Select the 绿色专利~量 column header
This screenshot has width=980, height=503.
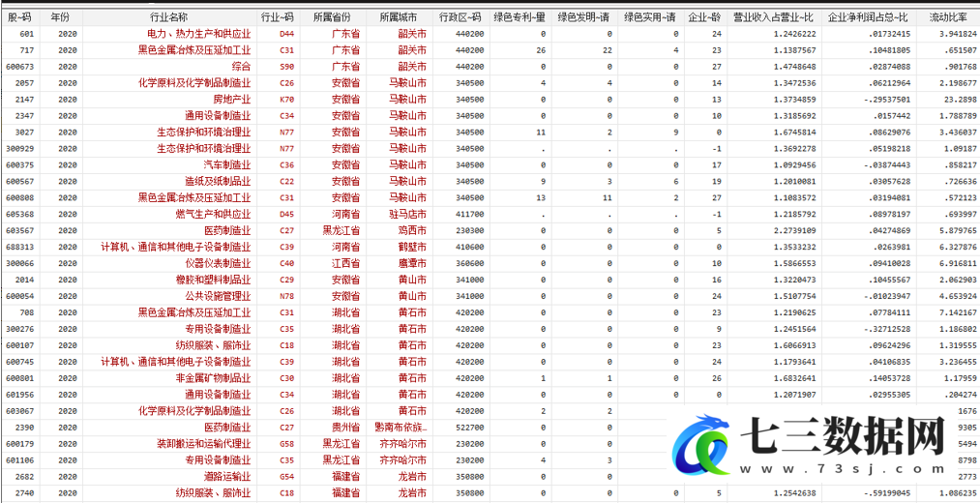click(520, 16)
